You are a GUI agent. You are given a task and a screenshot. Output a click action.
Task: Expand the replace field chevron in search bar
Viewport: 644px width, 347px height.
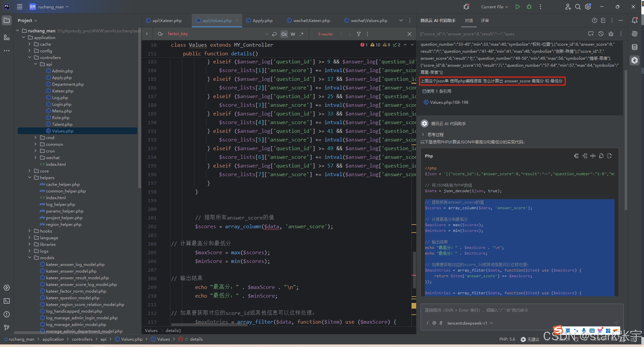point(147,34)
